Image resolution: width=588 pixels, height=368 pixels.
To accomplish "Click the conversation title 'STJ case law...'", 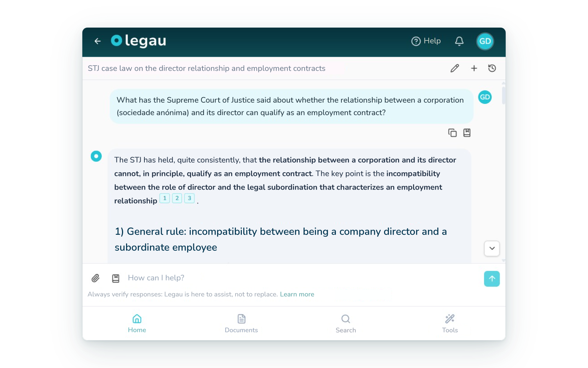I will (x=207, y=68).
